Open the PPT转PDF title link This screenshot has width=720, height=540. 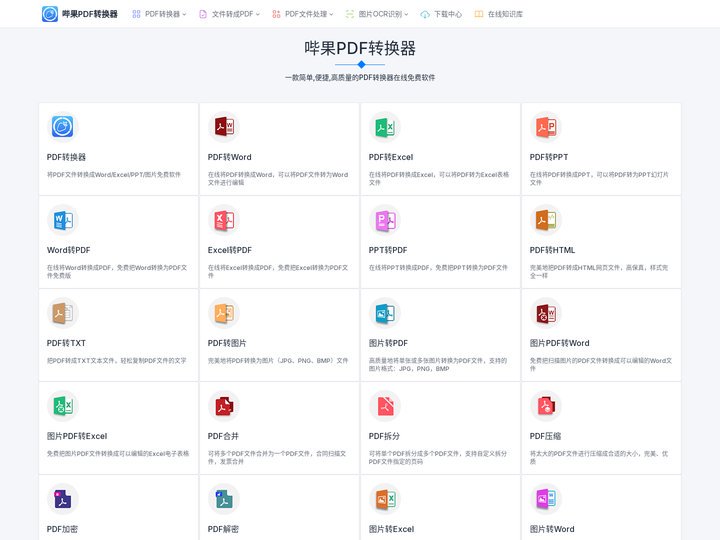click(x=388, y=250)
